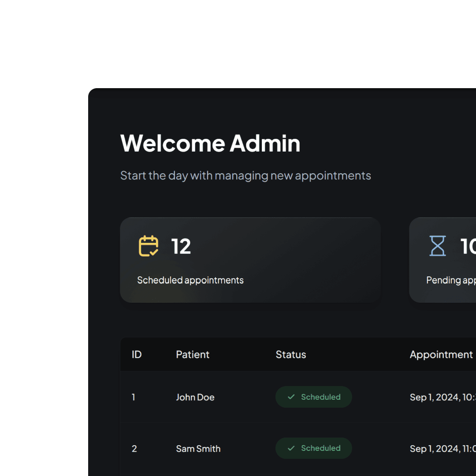Image resolution: width=476 pixels, height=476 pixels.
Task: Click the Pending appointments card label
Action: 451,280
